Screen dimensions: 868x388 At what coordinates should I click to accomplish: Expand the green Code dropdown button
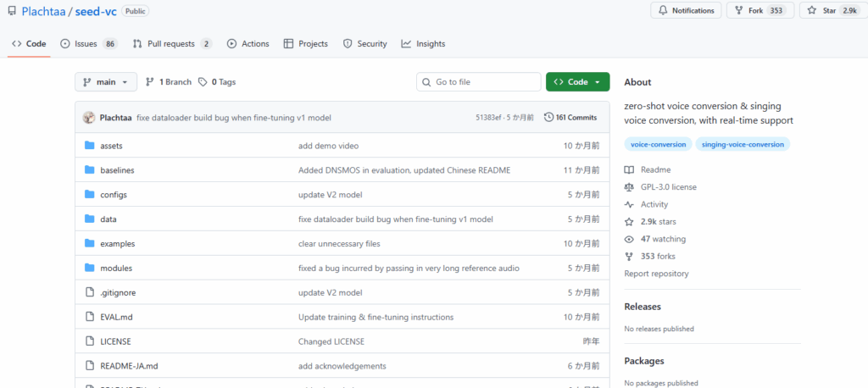pyautogui.click(x=577, y=82)
